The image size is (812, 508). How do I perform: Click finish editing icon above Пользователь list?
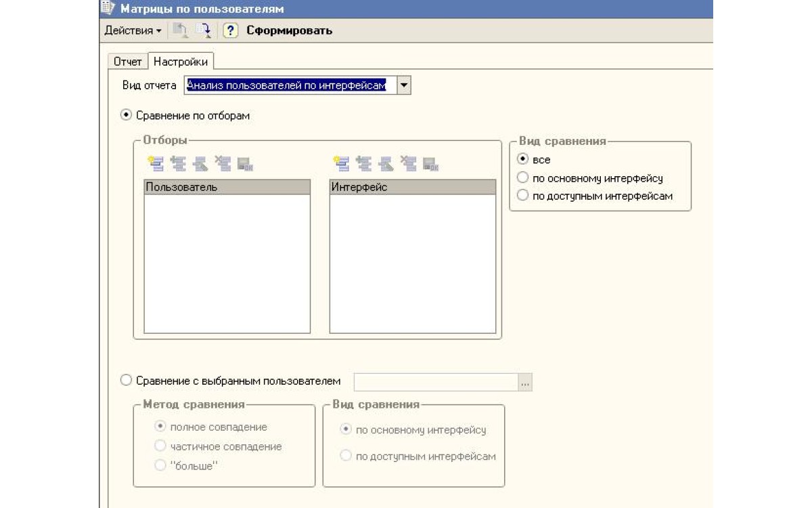[x=245, y=163]
